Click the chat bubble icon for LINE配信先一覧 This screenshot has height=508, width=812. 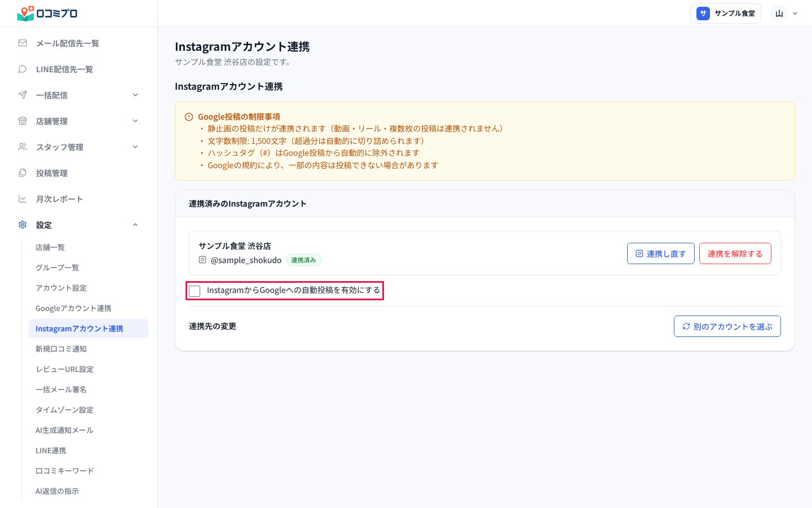pyautogui.click(x=23, y=69)
